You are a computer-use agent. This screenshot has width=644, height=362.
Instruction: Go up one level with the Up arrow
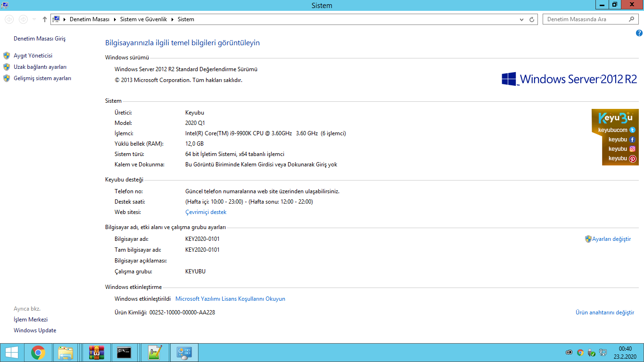point(45,19)
